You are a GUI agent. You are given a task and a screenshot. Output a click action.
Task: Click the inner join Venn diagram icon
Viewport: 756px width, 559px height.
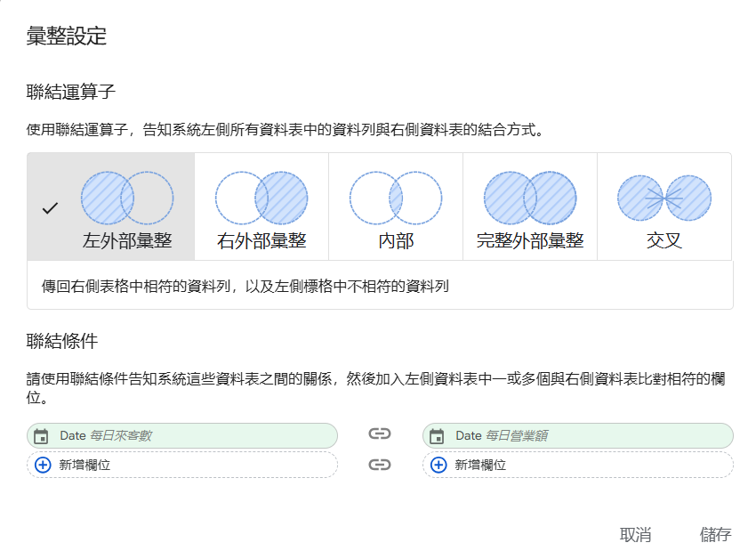[396, 198]
